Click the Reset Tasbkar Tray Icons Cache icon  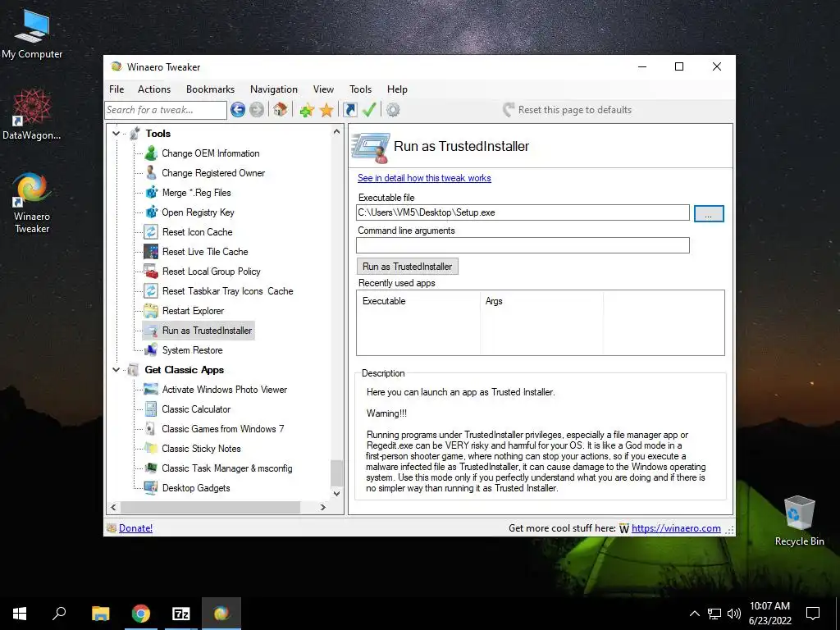point(151,291)
